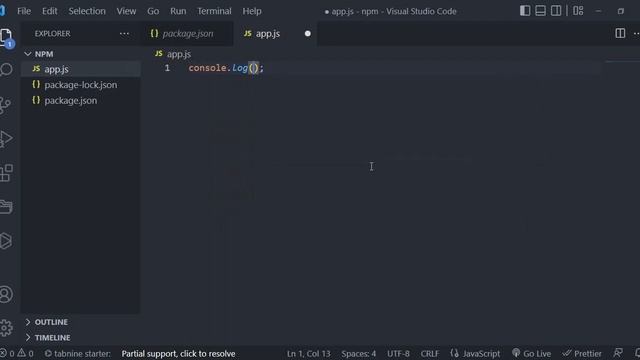
Task: Open the View menu
Action: (126, 11)
